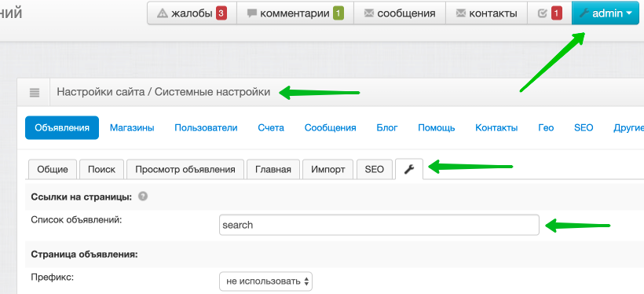
Task: Switch to the Счета section
Action: 271,128
